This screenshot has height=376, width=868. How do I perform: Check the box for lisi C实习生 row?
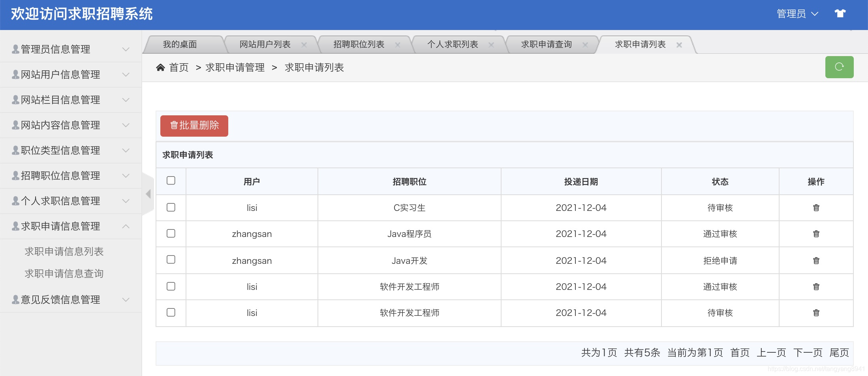[171, 207]
